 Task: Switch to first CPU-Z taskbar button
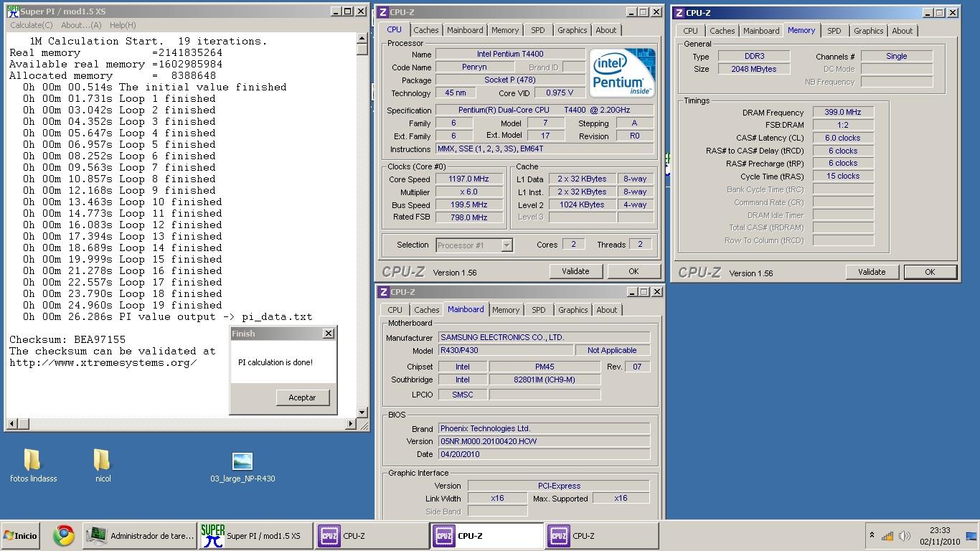coord(372,536)
